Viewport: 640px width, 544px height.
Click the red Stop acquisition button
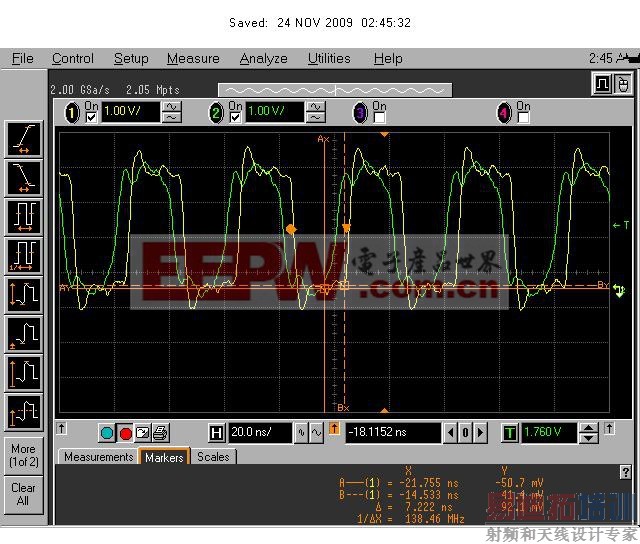pyautogui.click(x=125, y=433)
